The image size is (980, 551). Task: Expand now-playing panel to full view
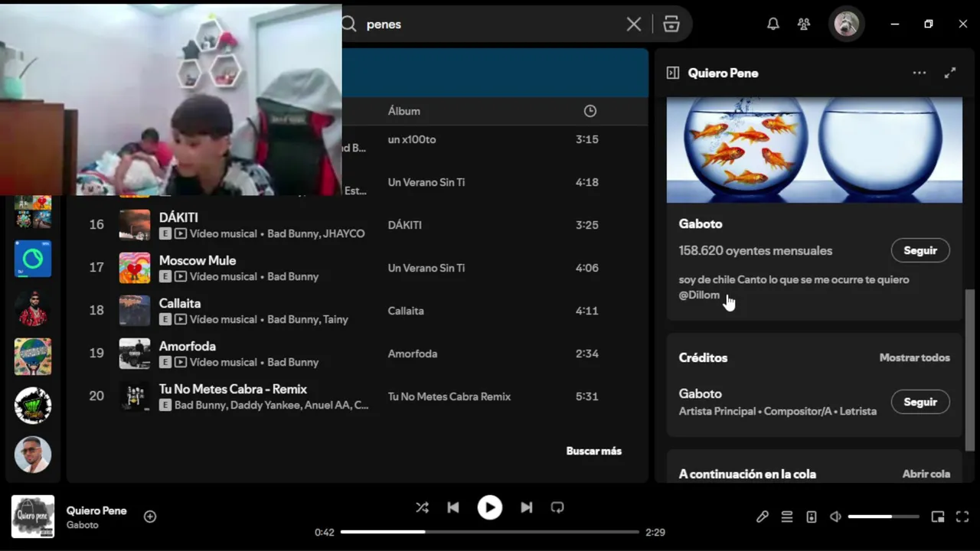click(950, 73)
